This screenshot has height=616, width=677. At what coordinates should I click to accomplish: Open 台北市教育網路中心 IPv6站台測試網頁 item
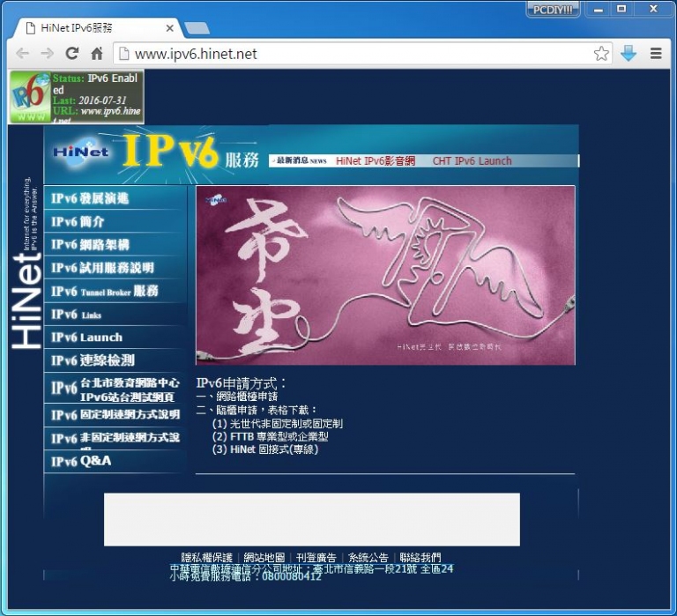coord(115,389)
